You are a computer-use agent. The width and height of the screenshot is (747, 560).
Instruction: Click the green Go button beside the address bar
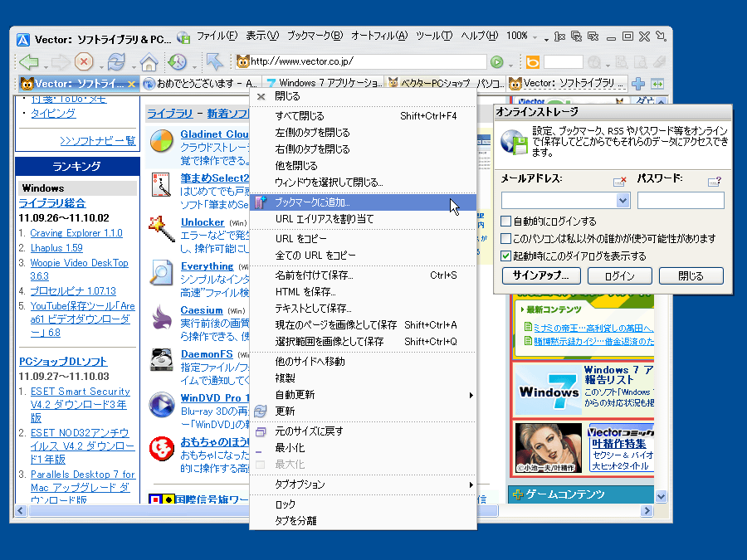tap(497, 62)
